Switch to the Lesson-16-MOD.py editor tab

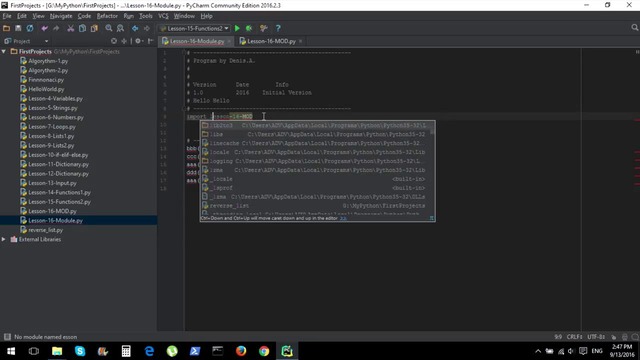[271, 41]
